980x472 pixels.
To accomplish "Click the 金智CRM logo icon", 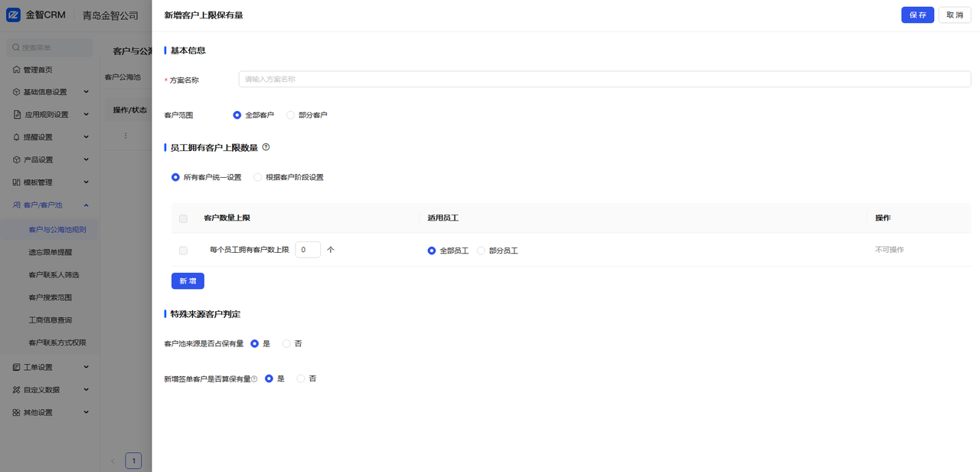I will pos(13,15).
